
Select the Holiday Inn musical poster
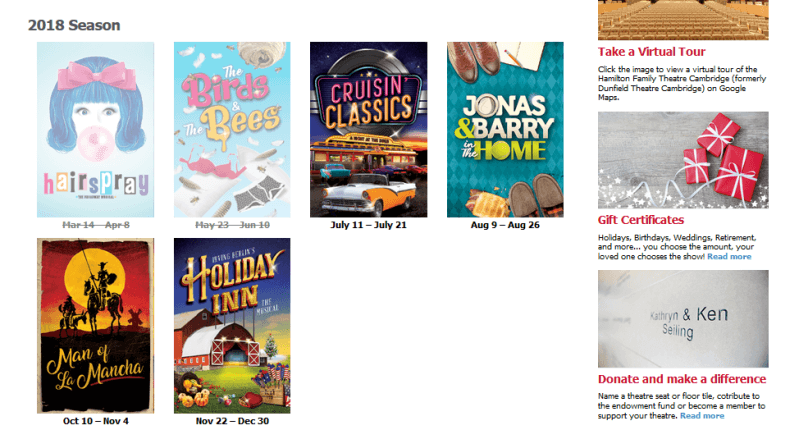coord(232,326)
